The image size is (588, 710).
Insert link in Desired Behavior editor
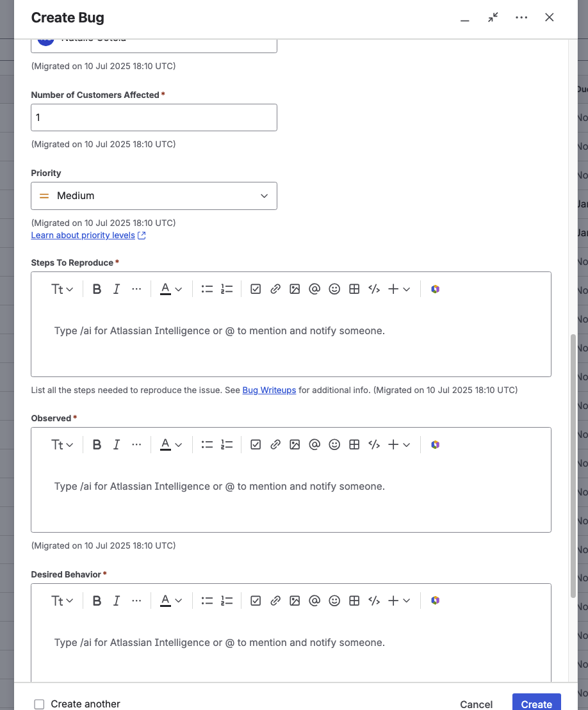coord(275,601)
